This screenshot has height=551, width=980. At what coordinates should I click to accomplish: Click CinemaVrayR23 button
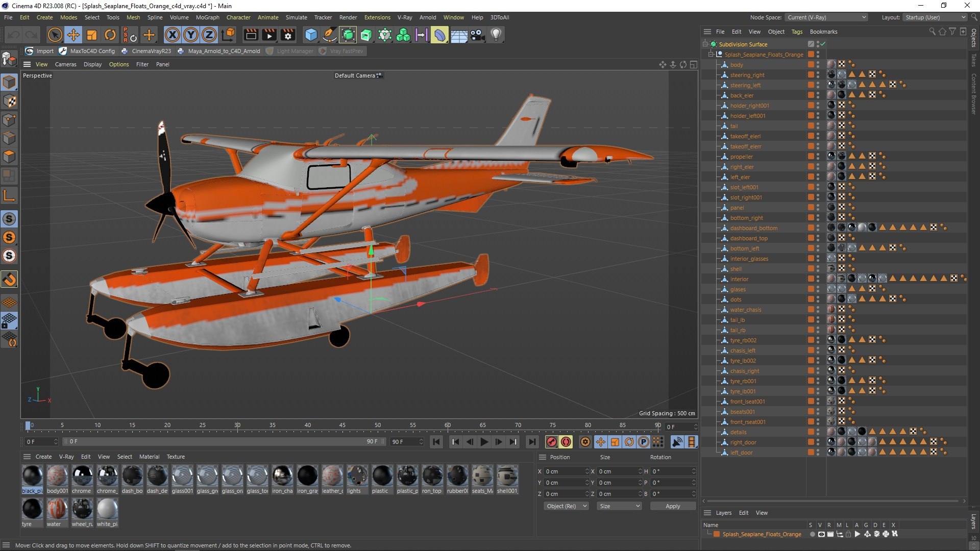coord(146,51)
